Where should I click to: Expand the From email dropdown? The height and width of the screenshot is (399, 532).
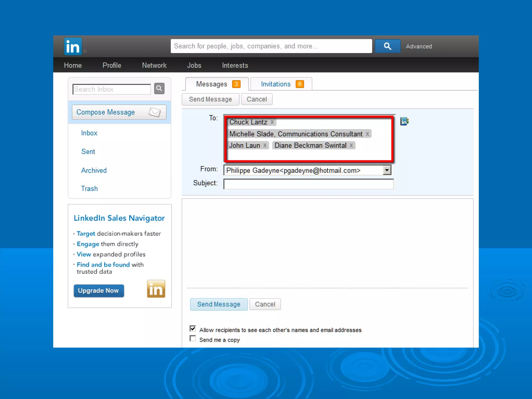(387, 170)
